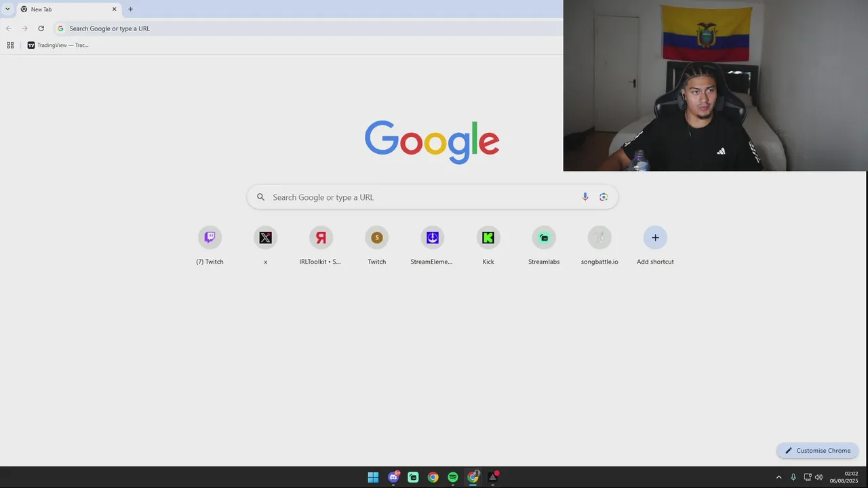Viewport: 868px width, 488px height.
Task: Go back to previous page
Action: coord(9,28)
